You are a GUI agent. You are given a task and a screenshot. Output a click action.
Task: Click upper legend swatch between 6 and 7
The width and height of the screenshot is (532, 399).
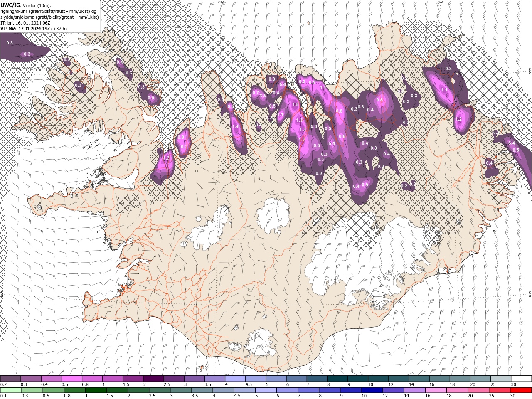click(x=296, y=379)
